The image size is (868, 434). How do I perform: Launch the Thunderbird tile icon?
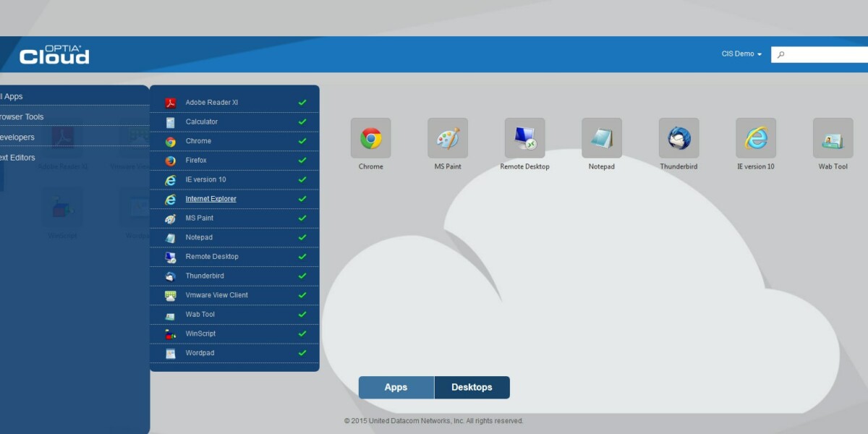pyautogui.click(x=679, y=138)
